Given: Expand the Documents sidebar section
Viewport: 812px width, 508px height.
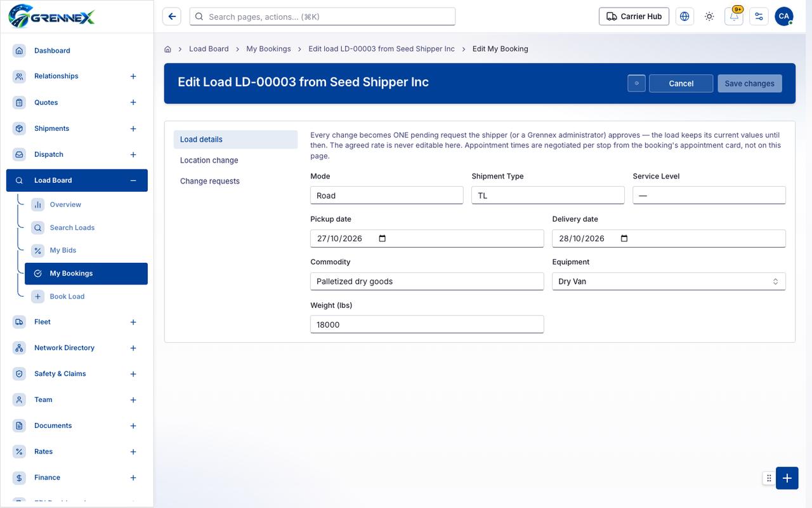Looking at the screenshot, I should (x=133, y=426).
